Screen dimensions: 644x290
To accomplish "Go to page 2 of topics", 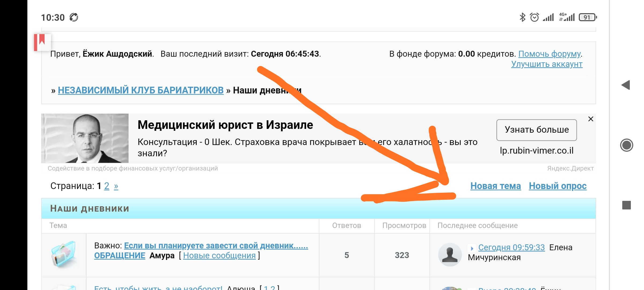I will (x=107, y=186).
